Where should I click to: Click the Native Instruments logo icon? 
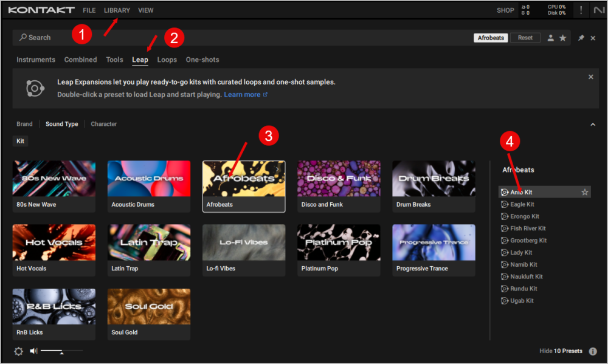(x=599, y=10)
